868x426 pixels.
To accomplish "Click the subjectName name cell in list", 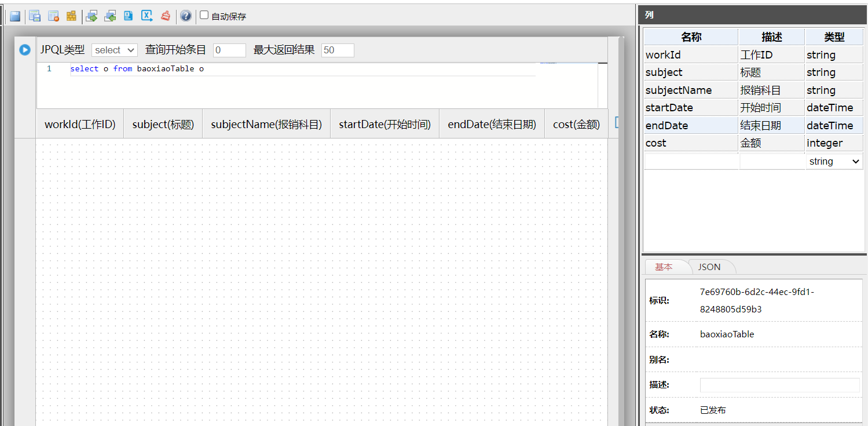I will [691, 90].
